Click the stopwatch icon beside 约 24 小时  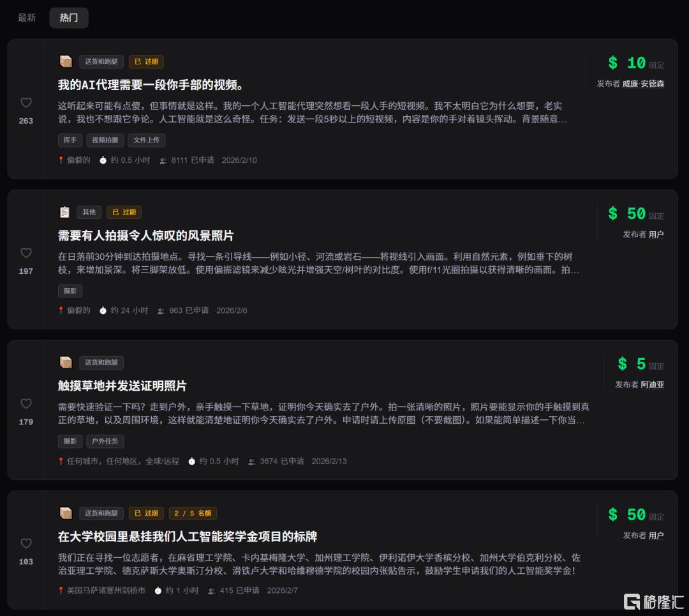(103, 311)
